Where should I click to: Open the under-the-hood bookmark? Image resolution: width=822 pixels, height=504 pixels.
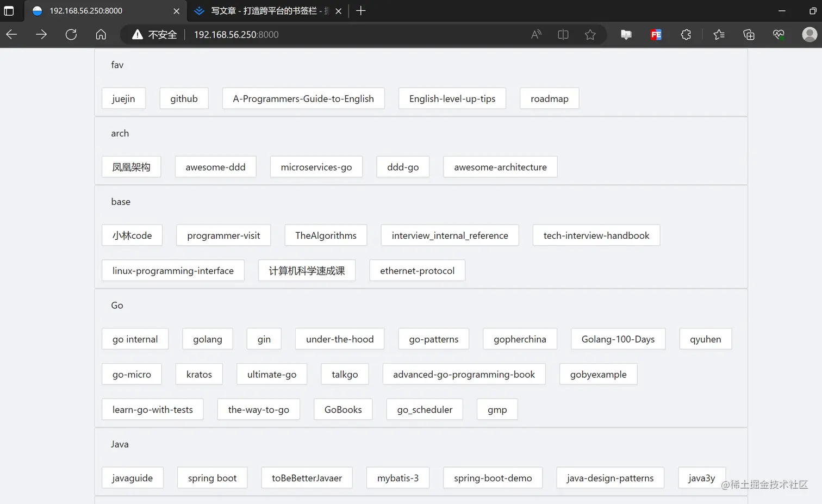click(x=340, y=339)
